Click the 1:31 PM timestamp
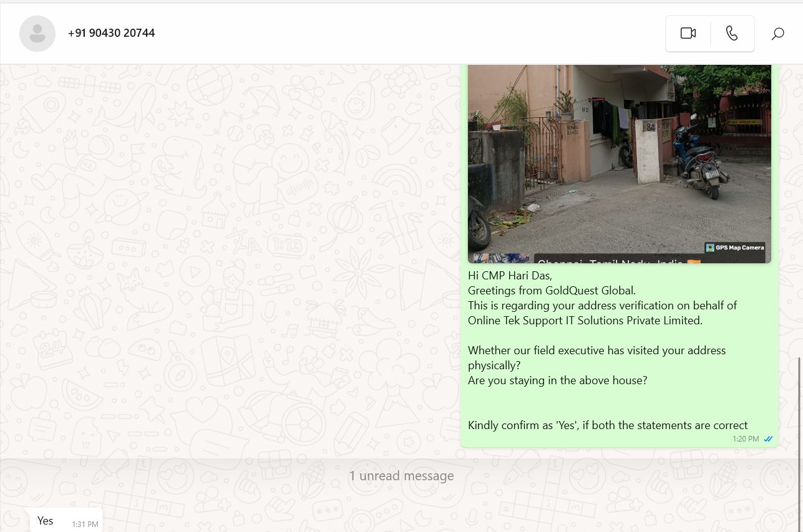 click(x=85, y=525)
